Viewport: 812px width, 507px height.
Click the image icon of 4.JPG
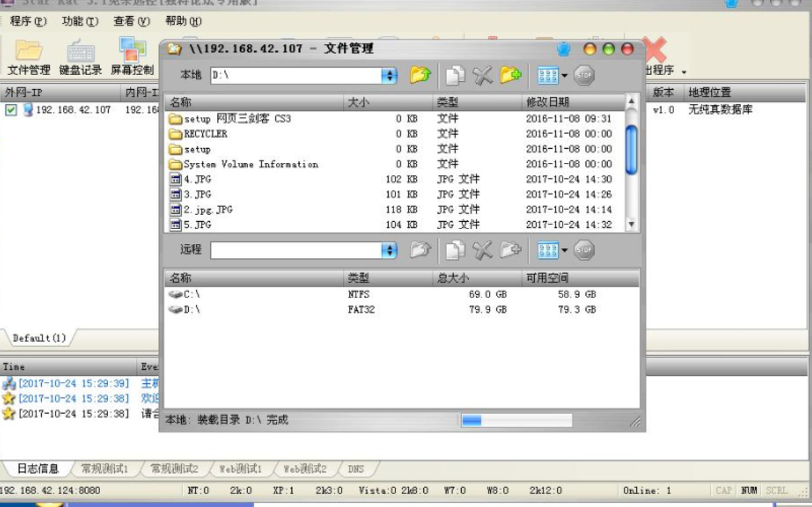click(176, 179)
